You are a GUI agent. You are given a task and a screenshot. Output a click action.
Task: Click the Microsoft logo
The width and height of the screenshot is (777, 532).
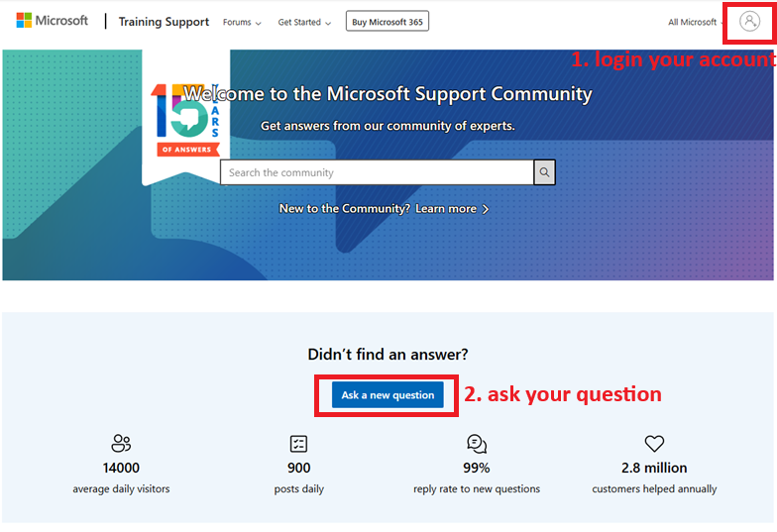pos(52,21)
